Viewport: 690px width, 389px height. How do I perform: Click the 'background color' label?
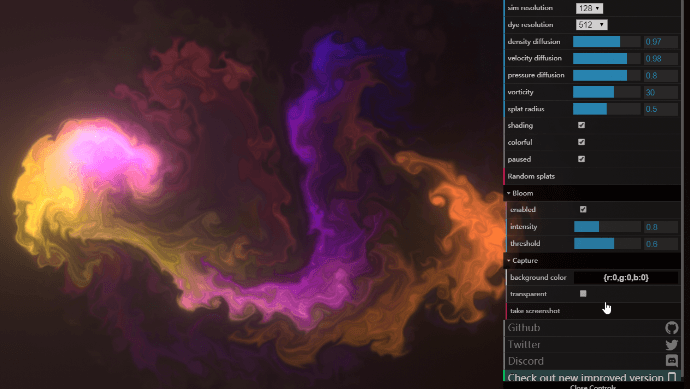(538, 277)
